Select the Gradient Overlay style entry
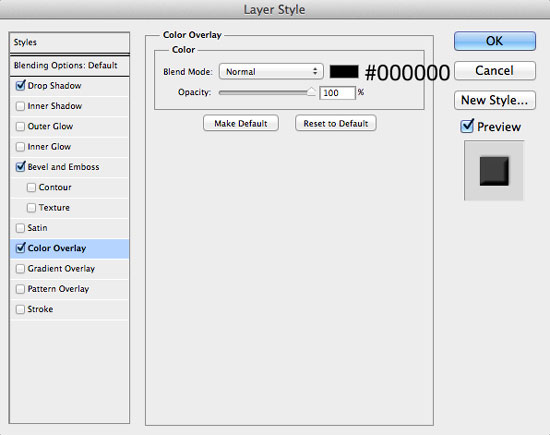 [x=69, y=269]
